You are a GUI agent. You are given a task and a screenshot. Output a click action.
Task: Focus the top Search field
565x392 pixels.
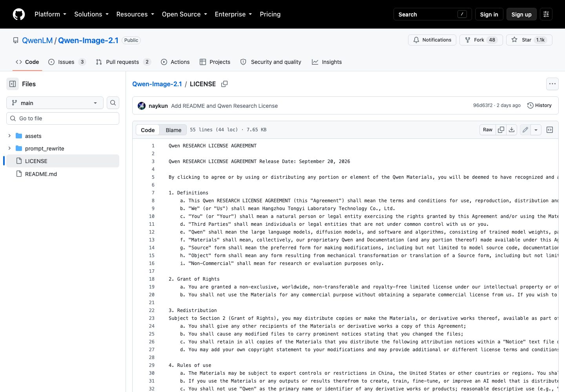pos(432,14)
